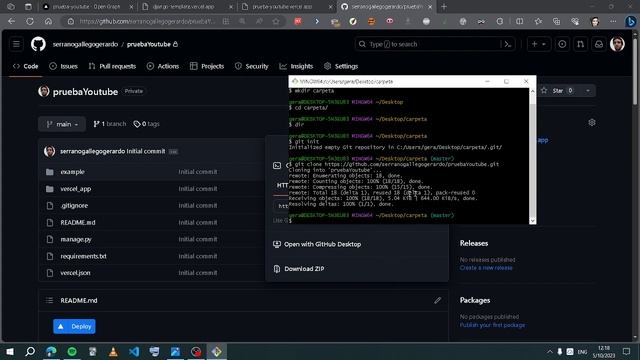Open the Windows notification center icon

click(627, 351)
